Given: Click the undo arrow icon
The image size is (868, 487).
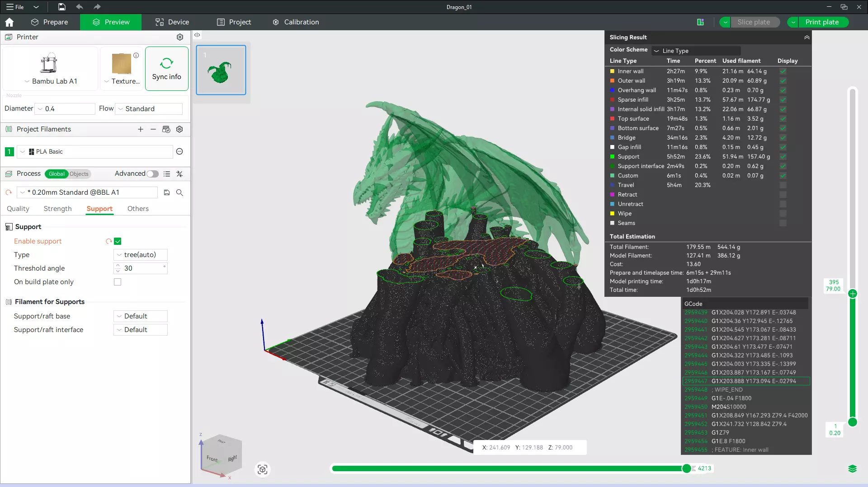Looking at the screenshot, I should click(80, 7).
